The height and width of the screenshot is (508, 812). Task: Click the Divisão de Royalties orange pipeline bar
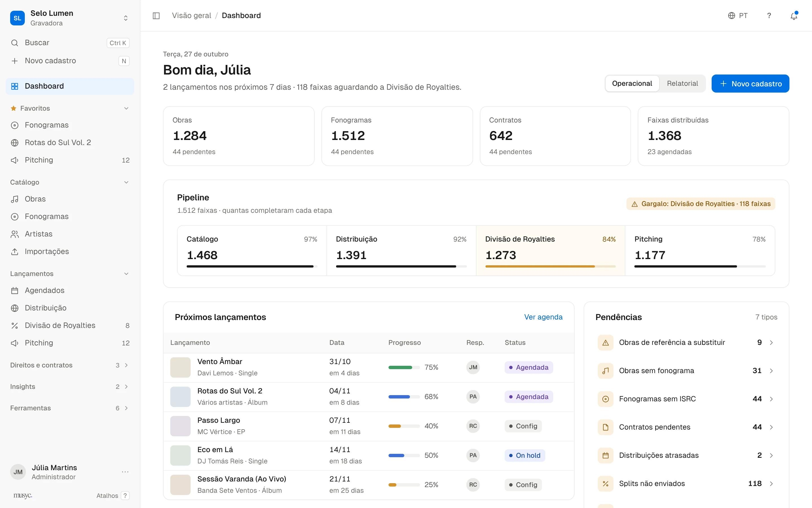point(550,266)
